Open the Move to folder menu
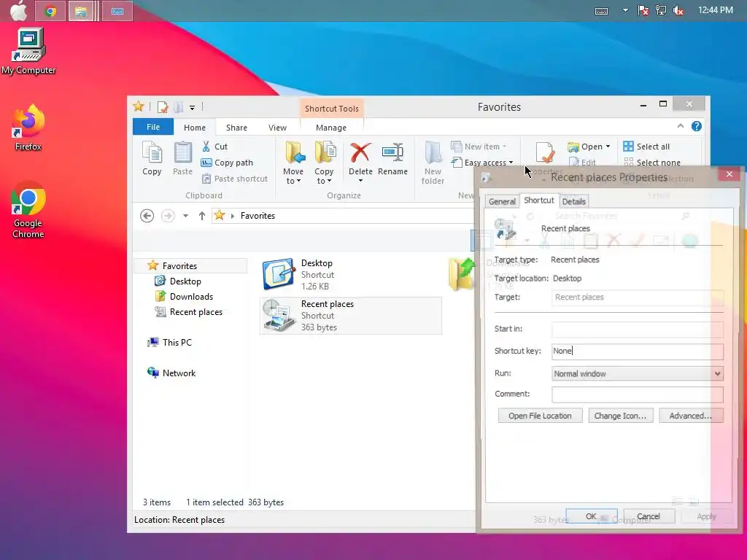The height and width of the screenshot is (560, 747). 293,163
